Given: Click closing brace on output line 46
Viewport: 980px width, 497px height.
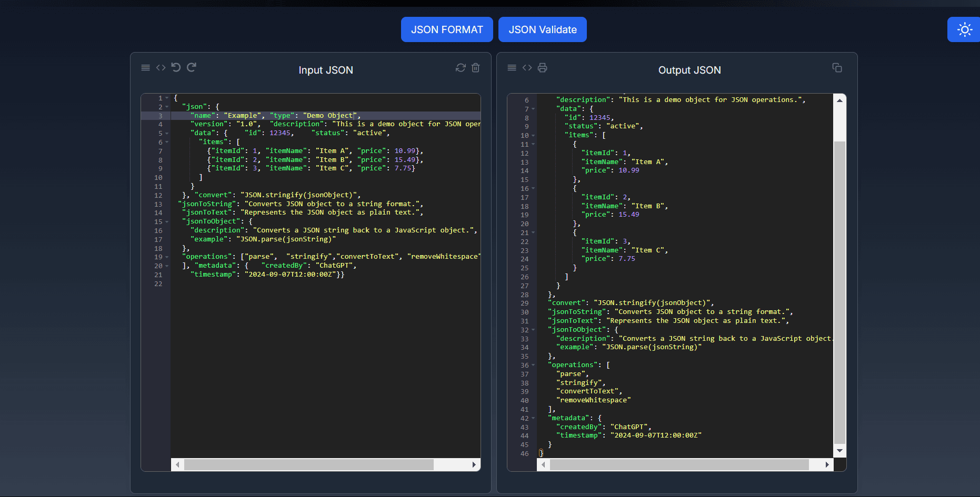Looking at the screenshot, I should 541,453.
